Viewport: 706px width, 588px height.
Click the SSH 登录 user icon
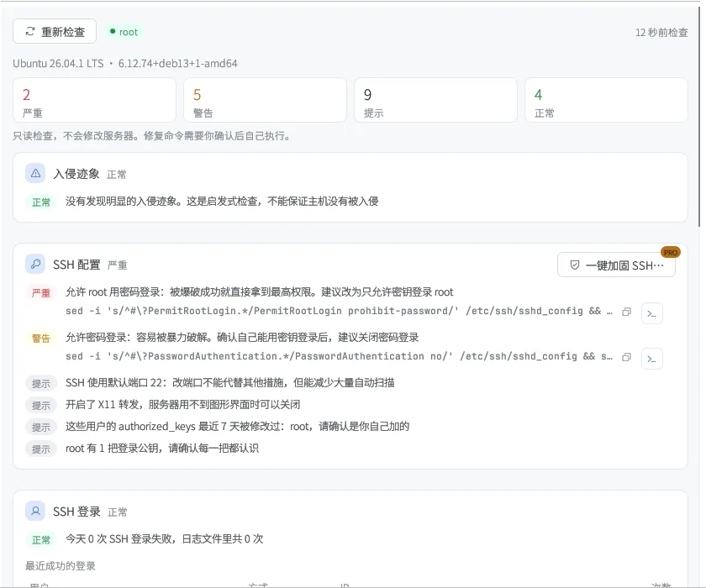point(35,511)
